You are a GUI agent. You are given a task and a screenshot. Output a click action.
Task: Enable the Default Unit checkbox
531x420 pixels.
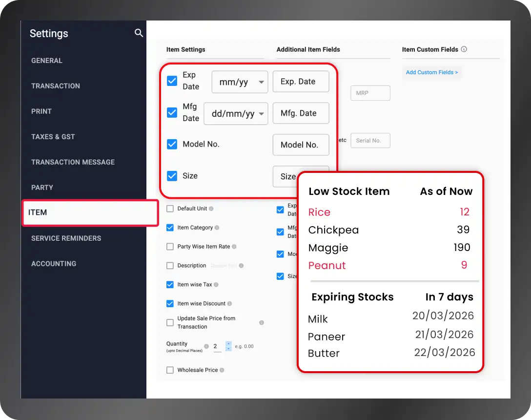[x=170, y=209]
